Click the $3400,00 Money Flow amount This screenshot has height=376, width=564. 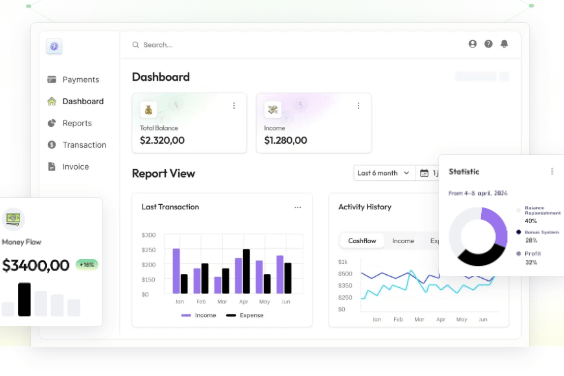[36, 266]
